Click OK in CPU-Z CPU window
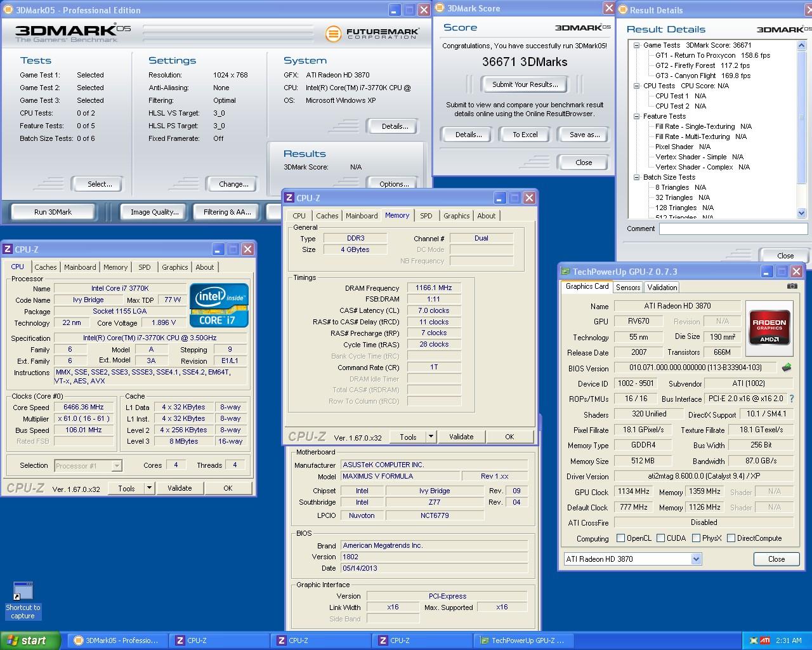This screenshot has height=650, width=812. tap(228, 488)
